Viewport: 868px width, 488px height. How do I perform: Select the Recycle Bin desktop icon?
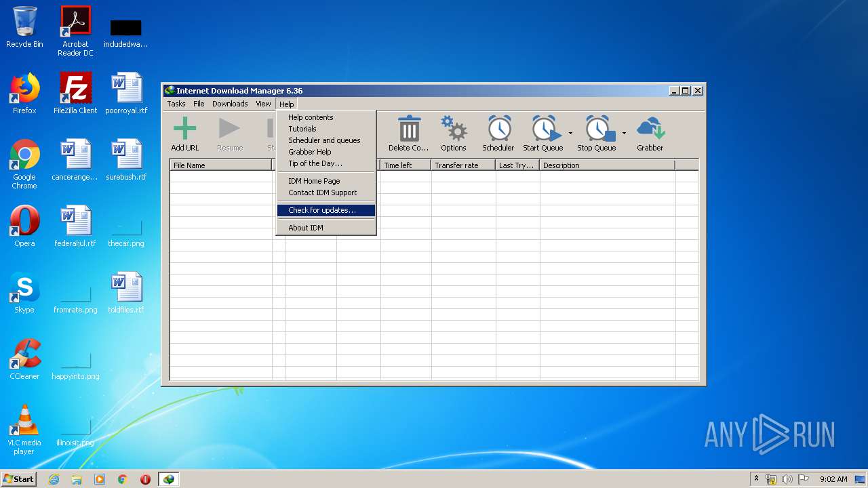[24, 27]
